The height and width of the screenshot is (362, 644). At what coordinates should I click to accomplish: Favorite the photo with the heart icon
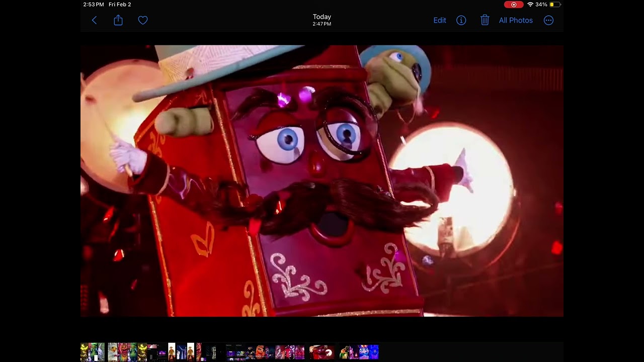coord(143,20)
